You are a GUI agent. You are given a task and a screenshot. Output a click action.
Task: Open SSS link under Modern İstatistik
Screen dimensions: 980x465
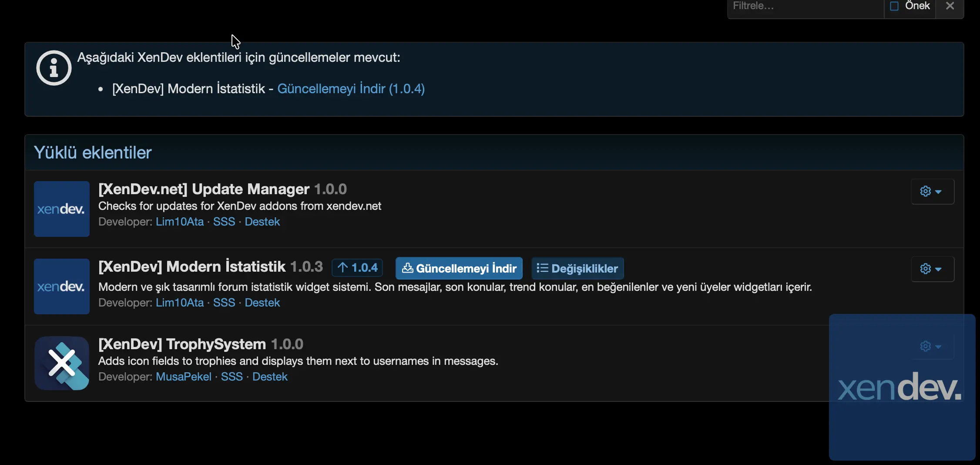click(224, 303)
